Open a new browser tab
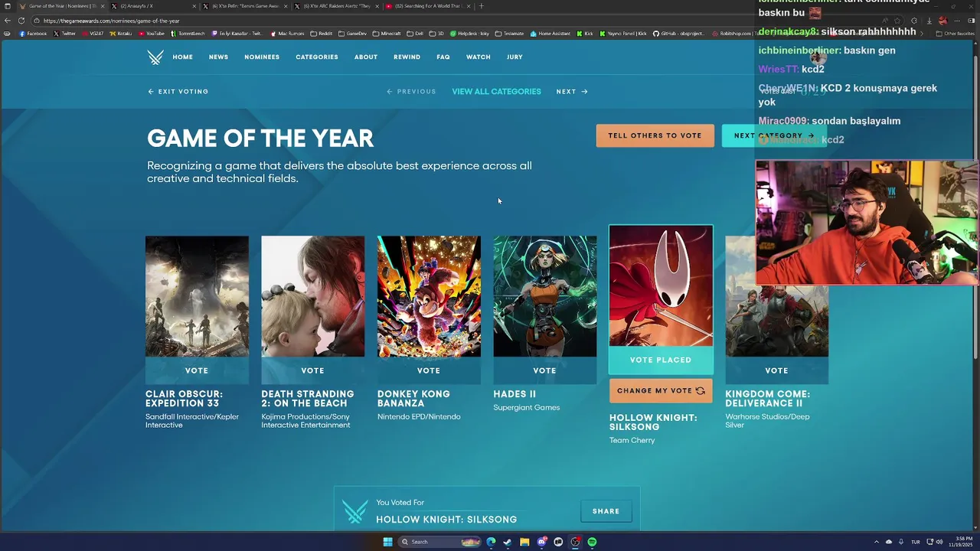The height and width of the screenshot is (551, 980). coord(481,6)
